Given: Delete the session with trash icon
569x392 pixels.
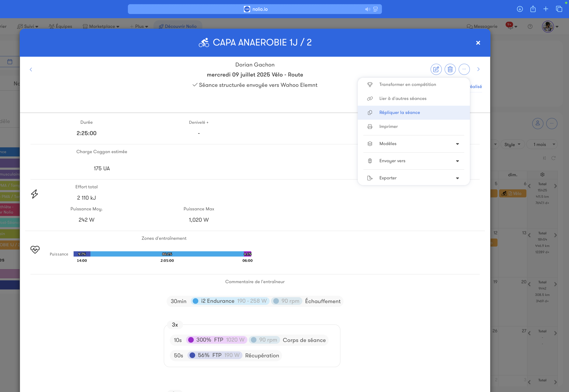Looking at the screenshot, I should pyautogui.click(x=450, y=69).
